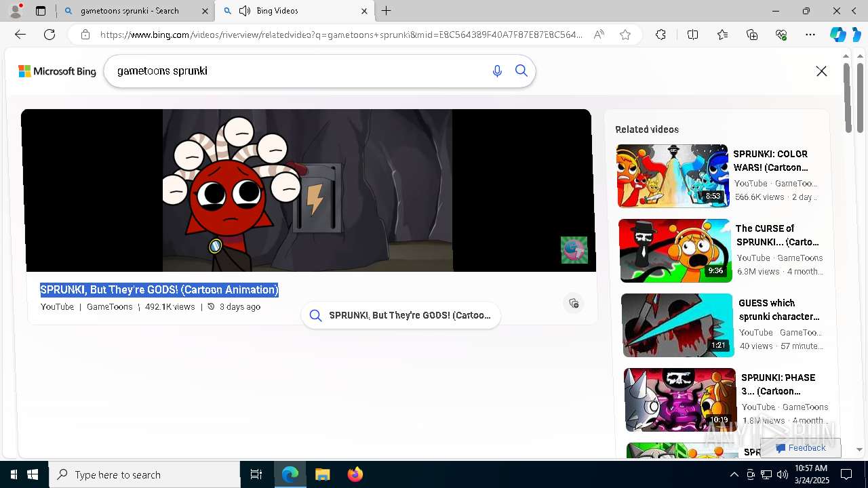Screen dimensions: 868x488
Task: Click the main video player
Action: click(x=309, y=190)
